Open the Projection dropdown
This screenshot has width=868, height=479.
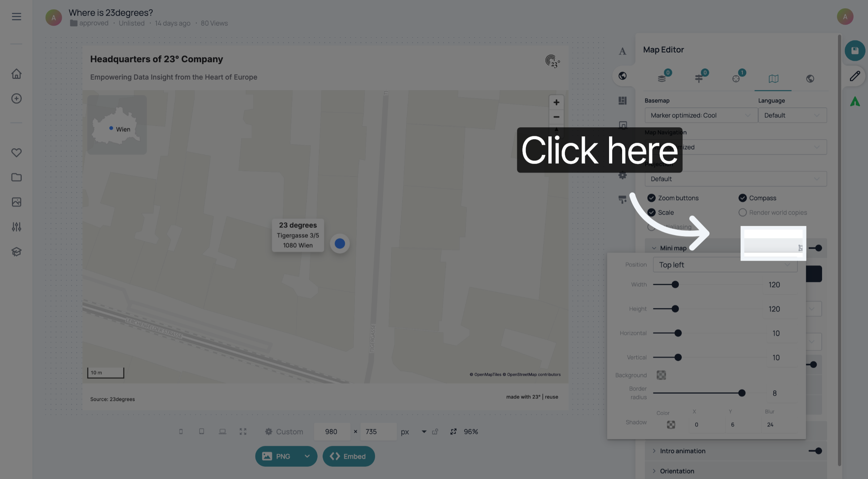coord(736,179)
